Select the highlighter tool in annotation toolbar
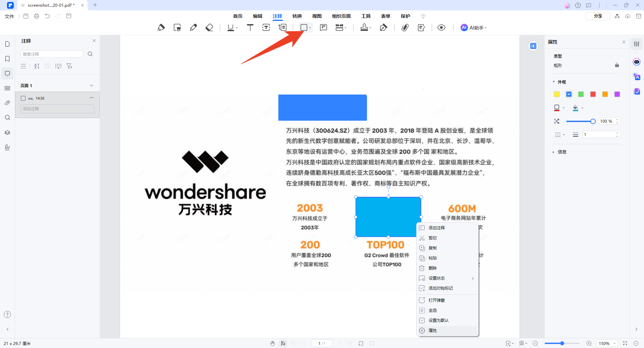644x348 pixels. (161, 27)
